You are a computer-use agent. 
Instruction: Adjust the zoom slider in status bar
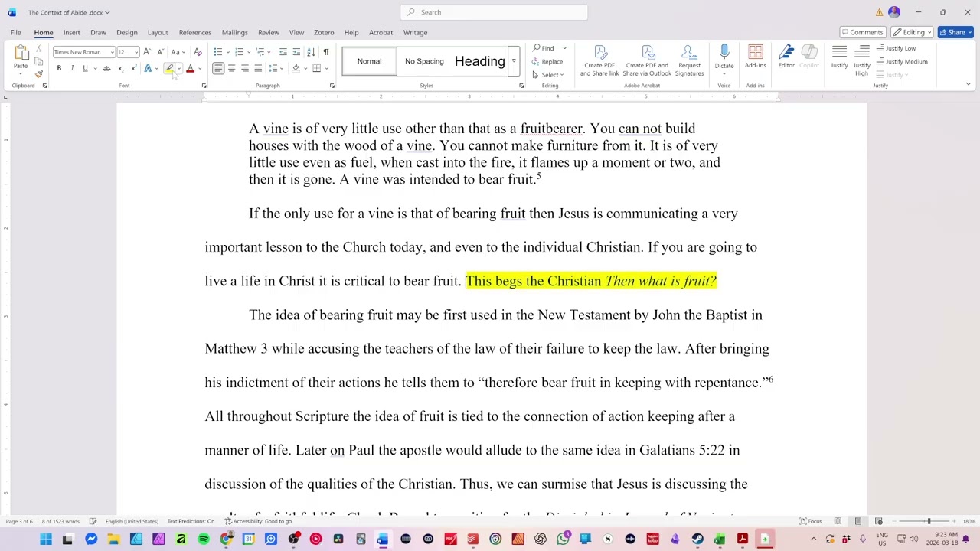[x=928, y=521]
